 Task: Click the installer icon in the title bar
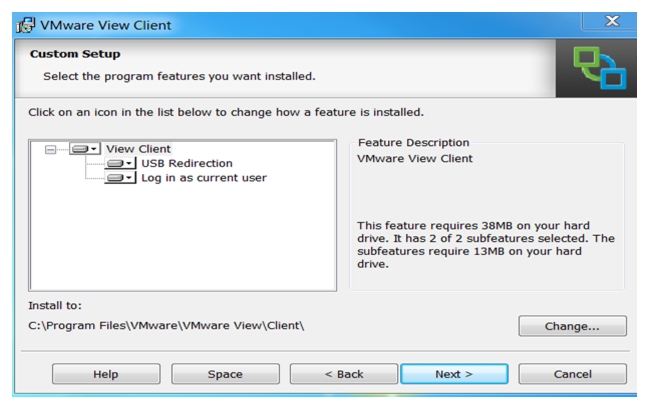pyautogui.click(x=26, y=25)
